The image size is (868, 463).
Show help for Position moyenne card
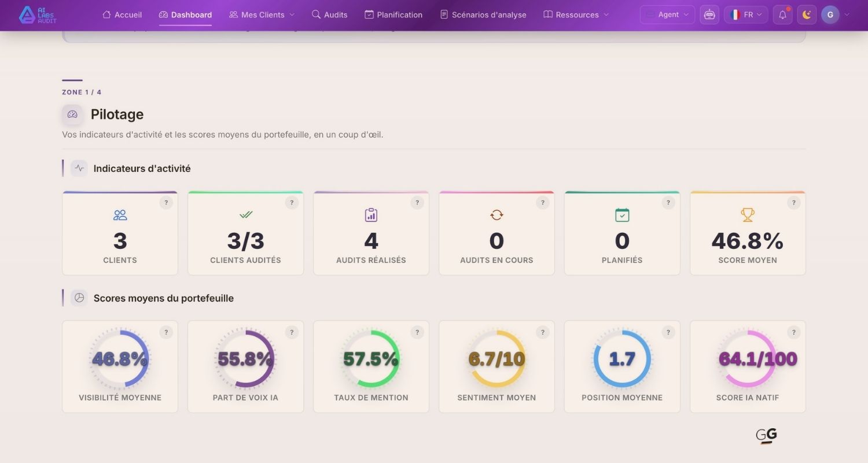(668, 332)
